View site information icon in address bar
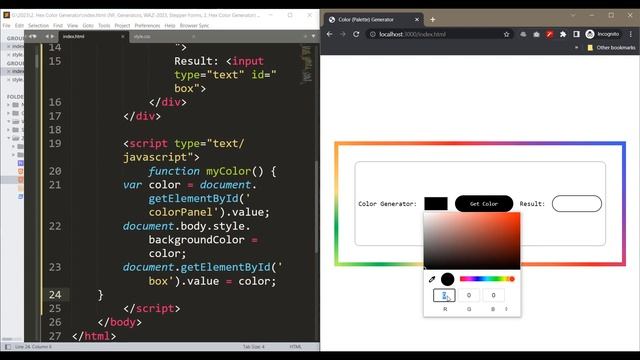Viewport: 640px width, 360px height. 373,34
